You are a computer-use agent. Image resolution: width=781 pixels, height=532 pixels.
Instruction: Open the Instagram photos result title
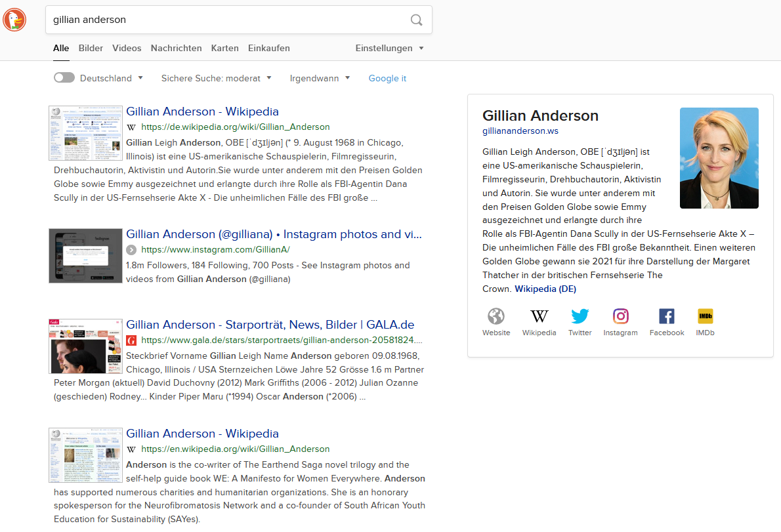coord(274,234)
